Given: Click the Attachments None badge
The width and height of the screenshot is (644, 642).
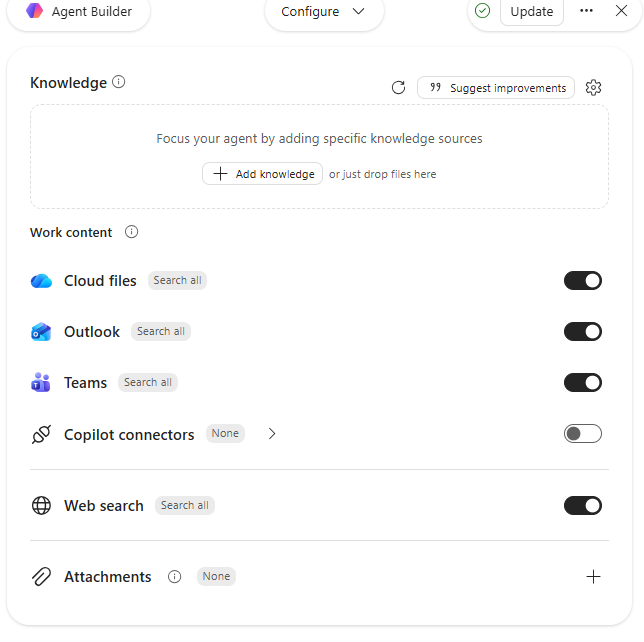Looking at the screenshot, I should pyautogui.click(x=216, y=576).
